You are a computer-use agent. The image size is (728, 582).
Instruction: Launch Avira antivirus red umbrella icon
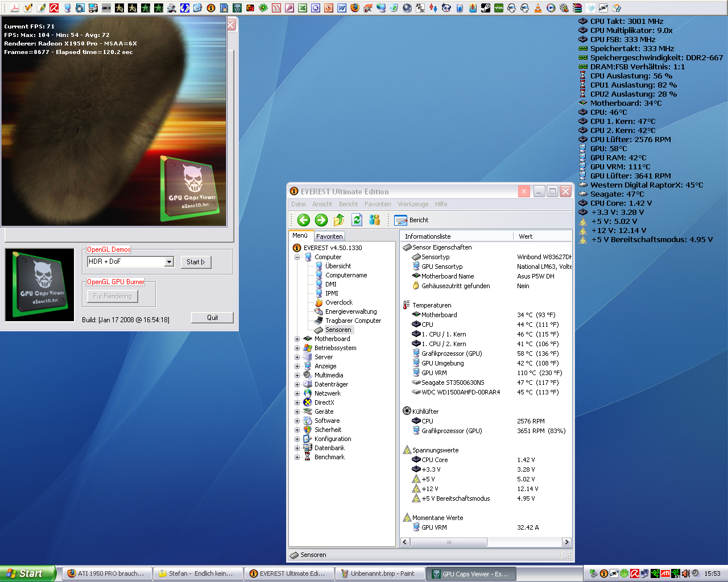click(x=54, y=7)
